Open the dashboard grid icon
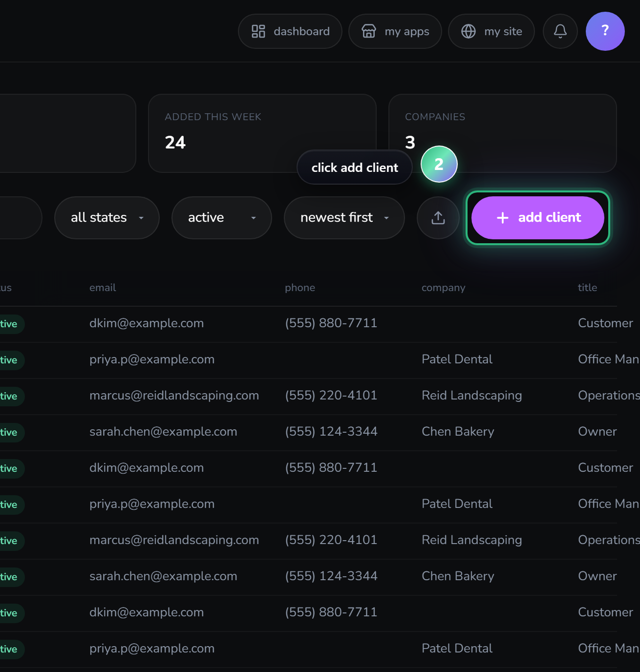 (258, 31)
